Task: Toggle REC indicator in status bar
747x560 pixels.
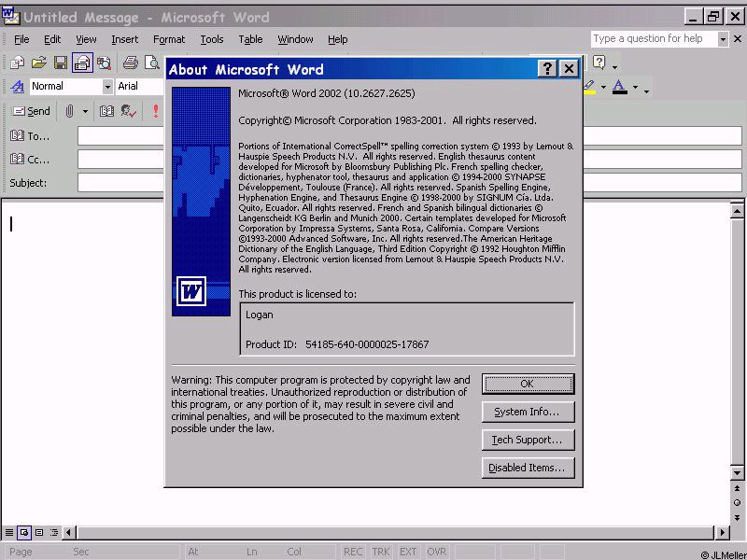Action: pyautogui.click(x=353, y=552)
